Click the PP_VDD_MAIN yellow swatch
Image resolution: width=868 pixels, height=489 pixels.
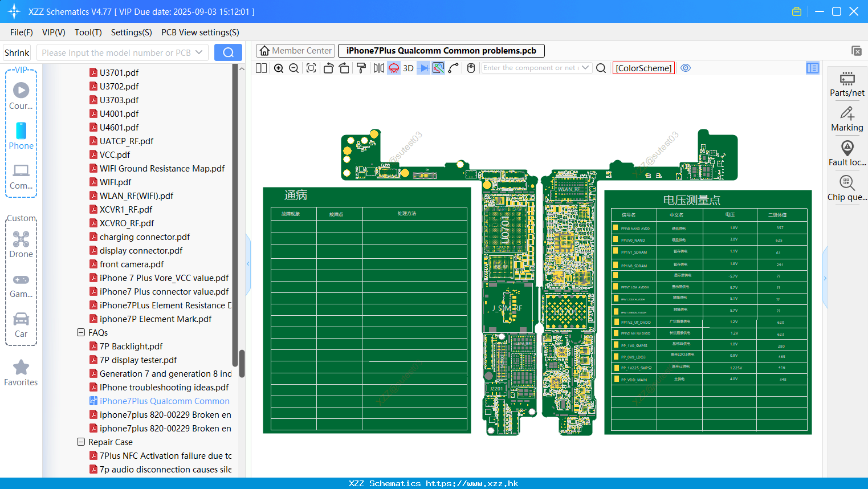tap(616, 379)
